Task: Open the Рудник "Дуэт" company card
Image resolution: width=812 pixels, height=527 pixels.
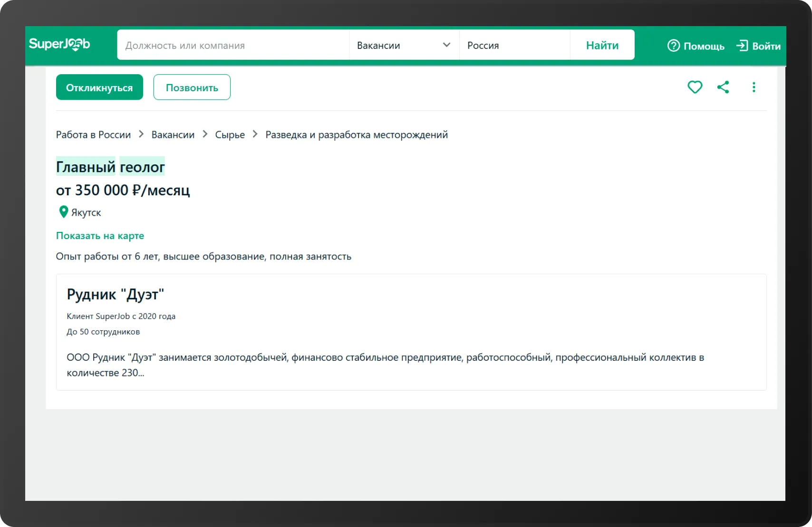Action: (115, 295)
